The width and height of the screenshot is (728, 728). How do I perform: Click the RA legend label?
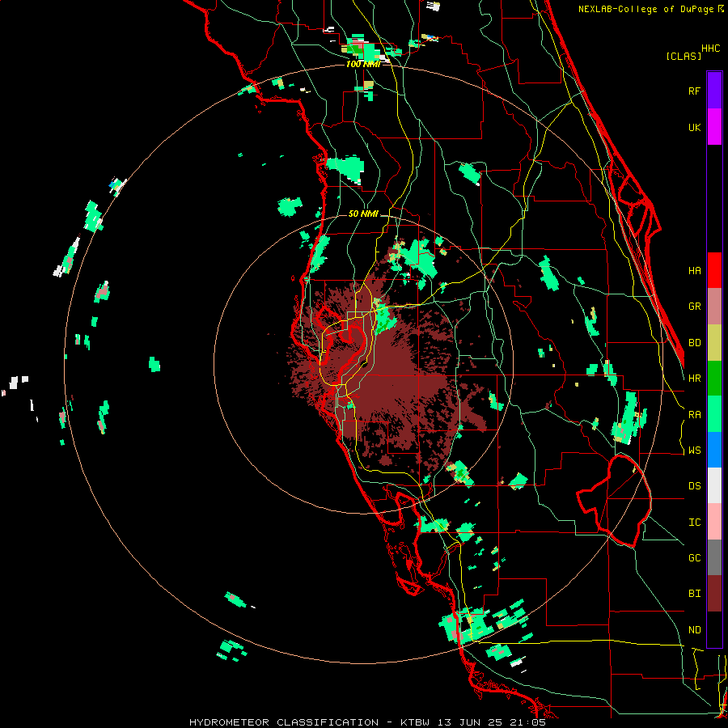695,415
